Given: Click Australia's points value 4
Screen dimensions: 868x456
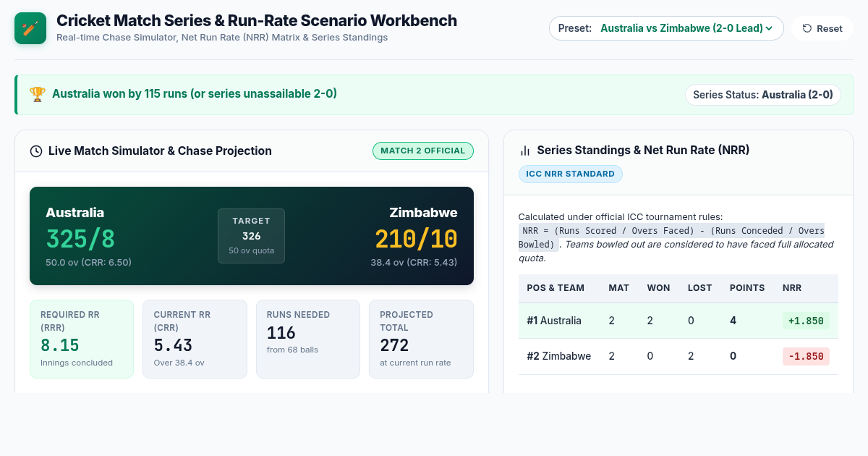Looking at the screenshot, I should (733, 321).
